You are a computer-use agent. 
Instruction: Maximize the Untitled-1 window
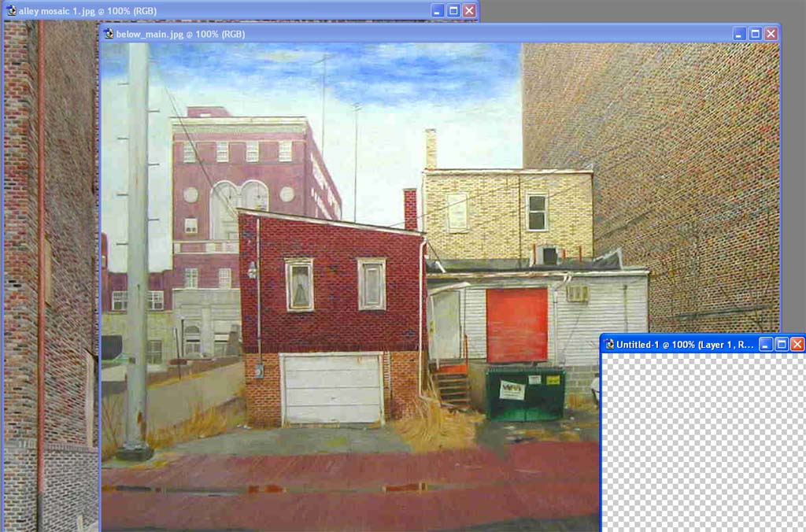pos(782,345)
